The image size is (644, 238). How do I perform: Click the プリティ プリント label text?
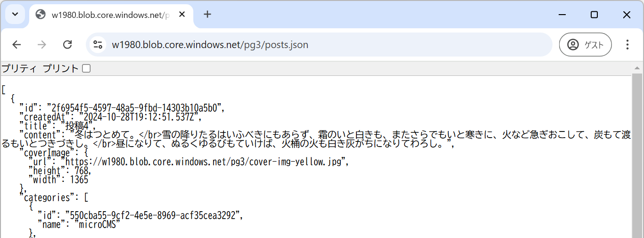click(x=40, y=69)
